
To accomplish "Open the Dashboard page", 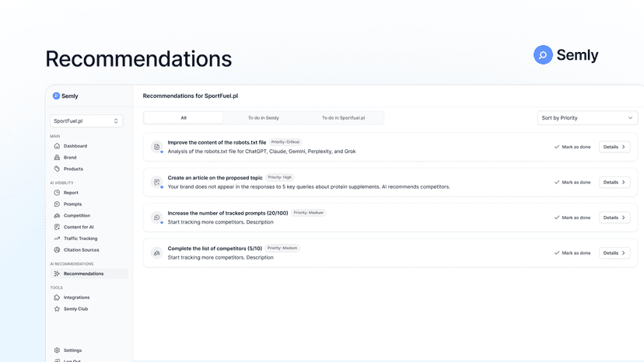I will [x=75, y=146].
